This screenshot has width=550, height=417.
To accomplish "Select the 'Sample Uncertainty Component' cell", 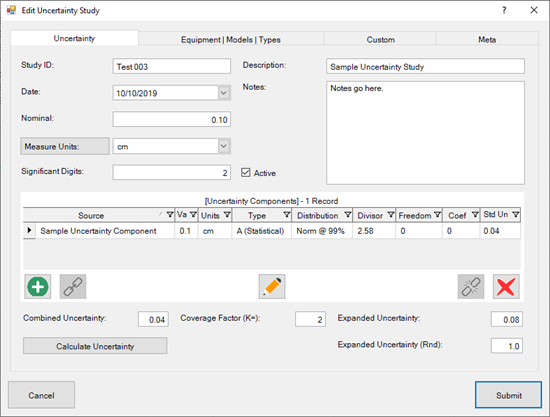I will [105, 231].
